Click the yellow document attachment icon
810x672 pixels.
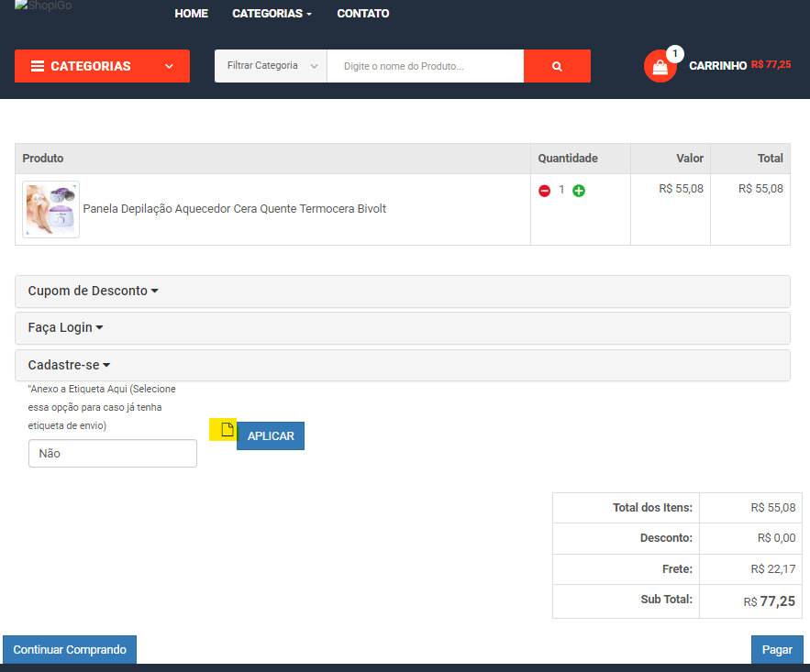click(x=227, y=430)
